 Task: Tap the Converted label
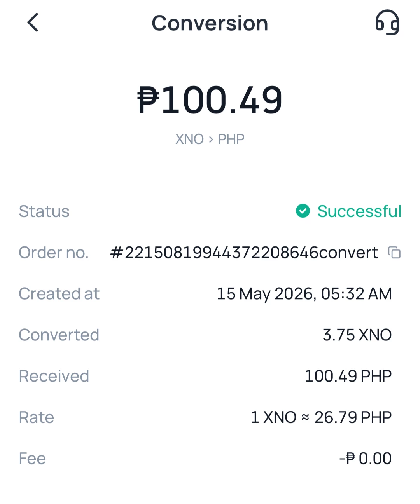59,335
